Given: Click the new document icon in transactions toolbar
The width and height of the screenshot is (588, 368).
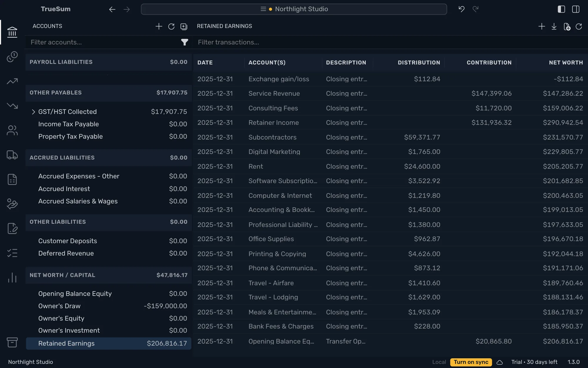Looking at the screenshot, I should 567,26.
